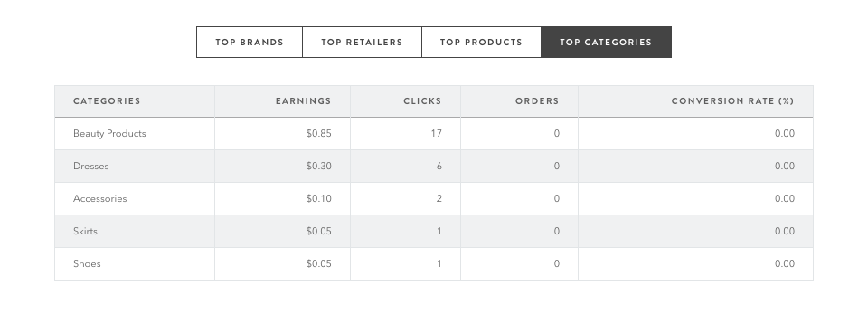Click the $0.30 Dresses earnings cell

tap(318, 167)
